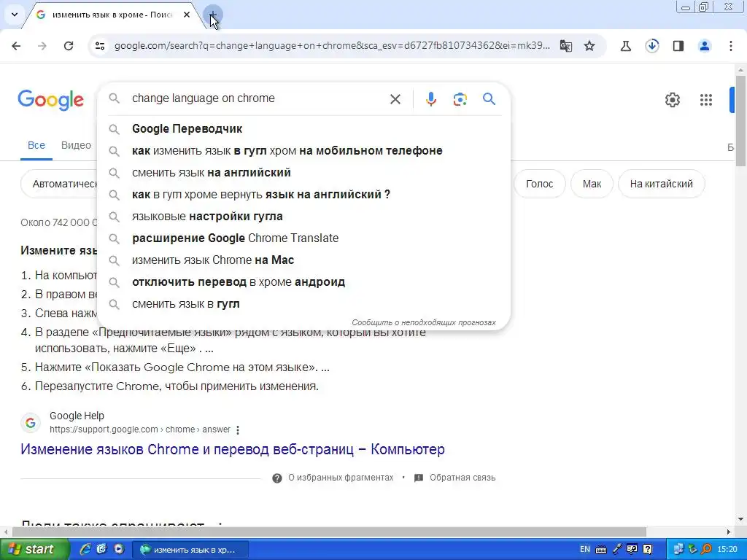This screenshot has height=560, width=747.
Task: Select suggestion отключить перевод в хроме андроид
Action: pos(303,282)
